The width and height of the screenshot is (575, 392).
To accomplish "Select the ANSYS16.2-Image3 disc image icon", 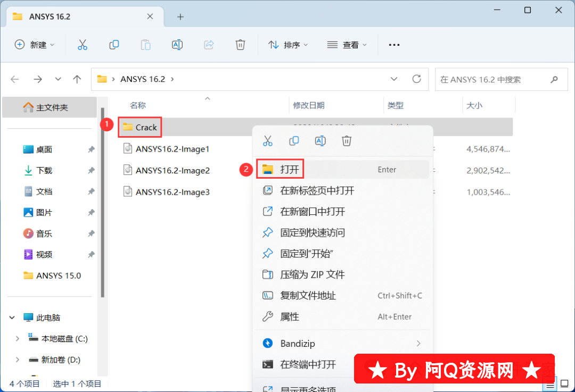I will [x=128, y=191].
